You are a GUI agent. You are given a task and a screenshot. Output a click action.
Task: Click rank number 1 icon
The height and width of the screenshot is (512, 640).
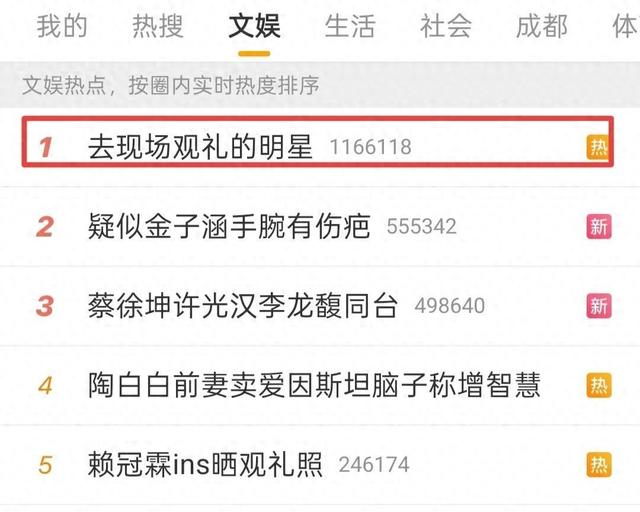click(46, 147)
